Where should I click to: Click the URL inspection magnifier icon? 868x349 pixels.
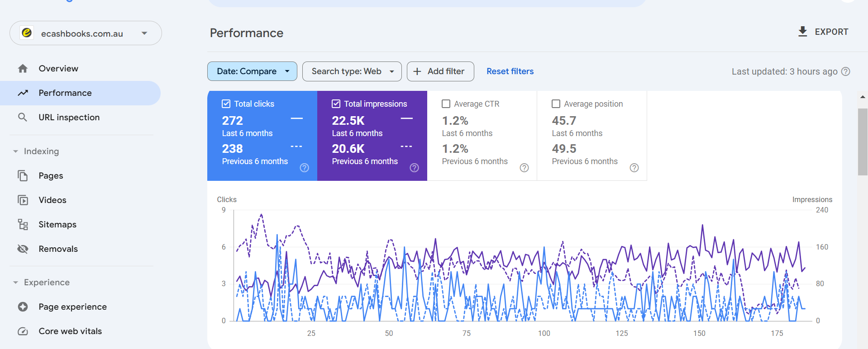(23, 118)
